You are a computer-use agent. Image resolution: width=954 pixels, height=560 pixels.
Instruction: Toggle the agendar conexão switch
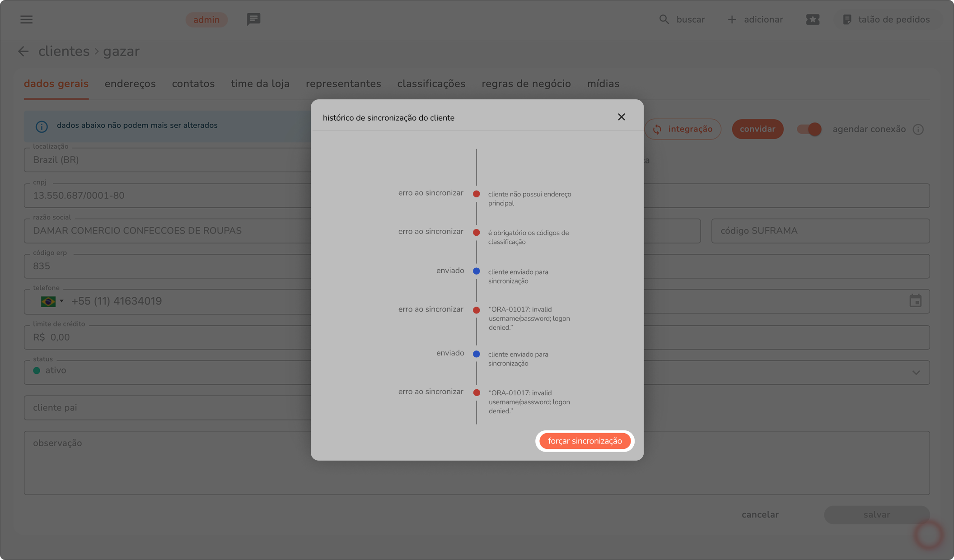(809, 129)
